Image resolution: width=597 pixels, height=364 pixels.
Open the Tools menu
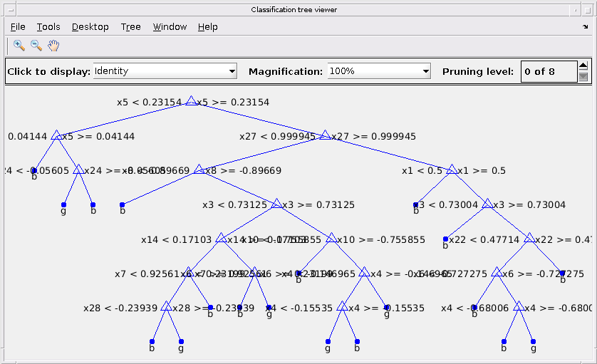(48, 26)
